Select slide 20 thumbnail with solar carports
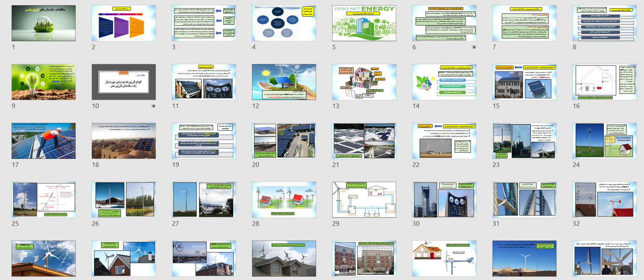The width and height of the screenshot is (644, 280). coord(284,141)
